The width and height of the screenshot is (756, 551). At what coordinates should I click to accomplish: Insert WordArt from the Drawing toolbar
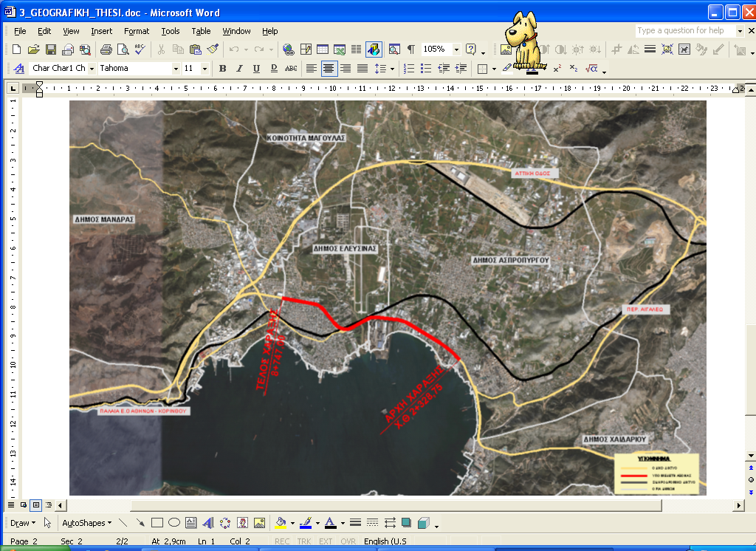tap(208, 523)
